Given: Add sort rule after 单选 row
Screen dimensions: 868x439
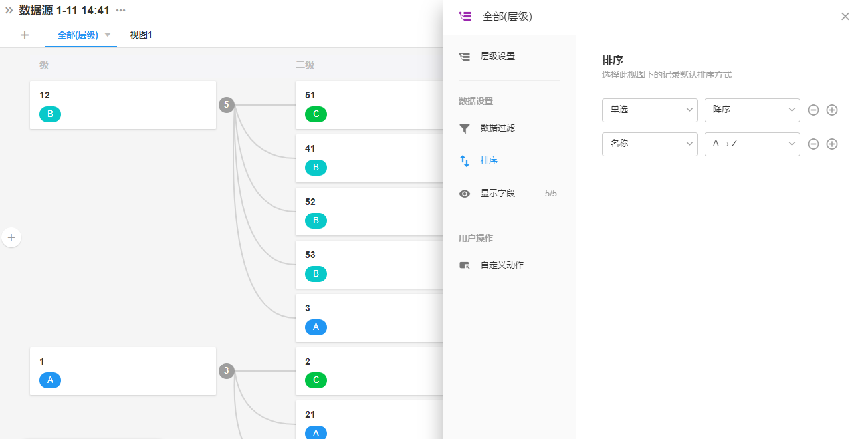Looking at the screenshot, I should tap(831, 110).
